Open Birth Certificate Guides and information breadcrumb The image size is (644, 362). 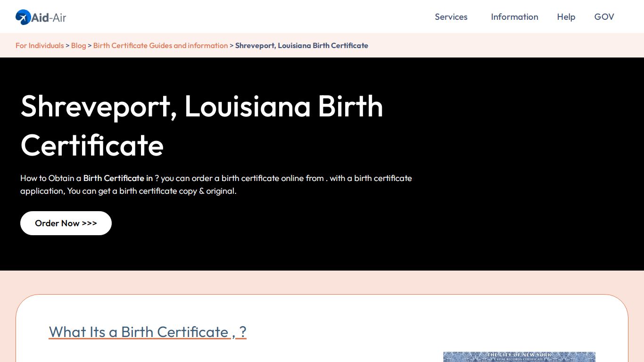point(160,46)
